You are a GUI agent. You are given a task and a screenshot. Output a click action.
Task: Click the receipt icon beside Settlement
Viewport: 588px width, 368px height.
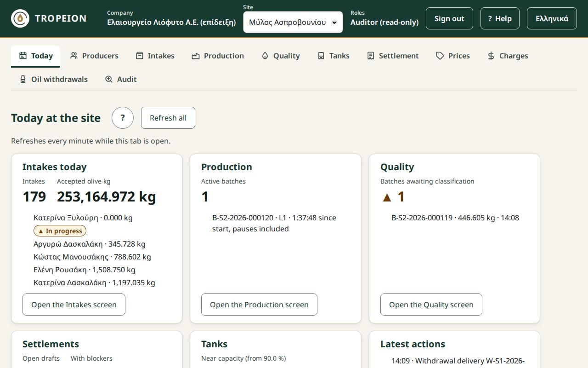tap(371, 56)
